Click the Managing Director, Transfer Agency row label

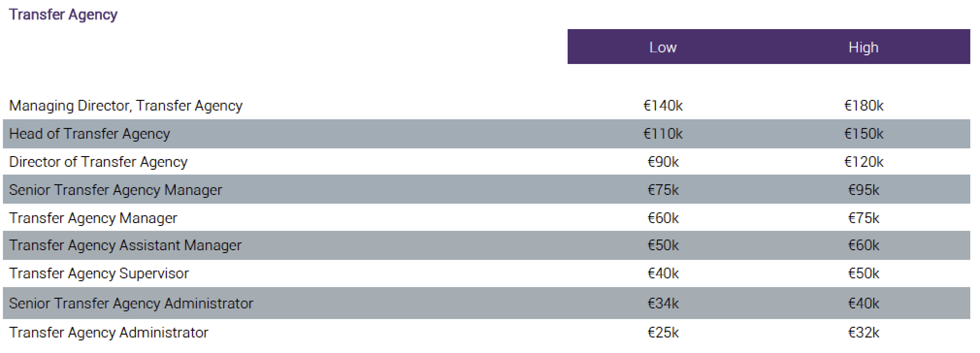tap(126, 106)
